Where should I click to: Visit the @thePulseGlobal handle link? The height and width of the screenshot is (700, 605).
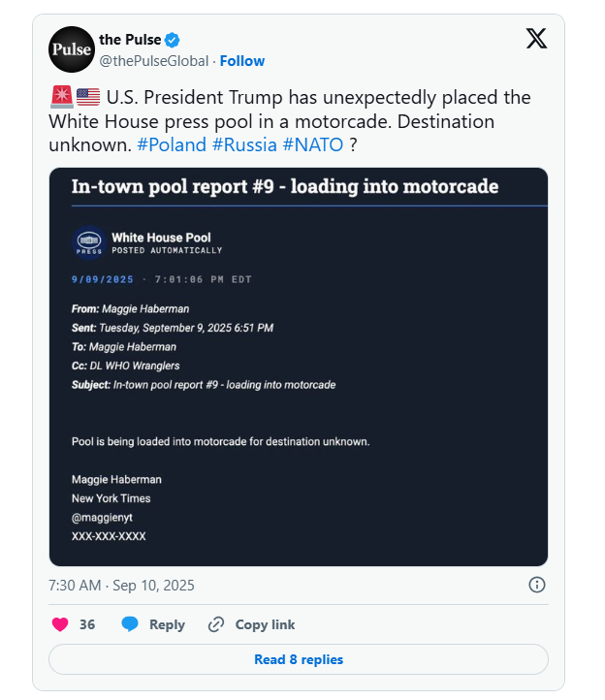153,61
